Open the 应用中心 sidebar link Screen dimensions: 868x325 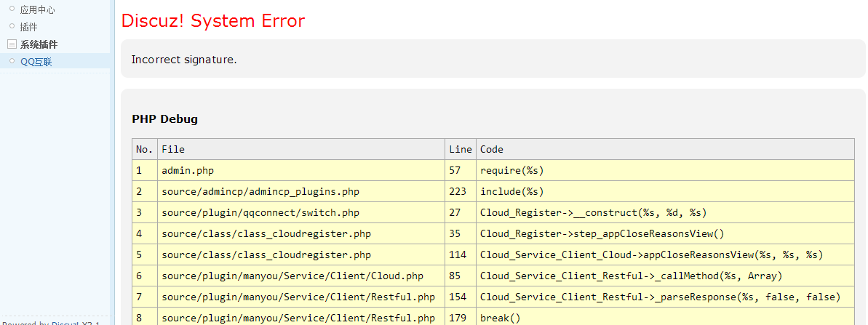click(37, 10)
